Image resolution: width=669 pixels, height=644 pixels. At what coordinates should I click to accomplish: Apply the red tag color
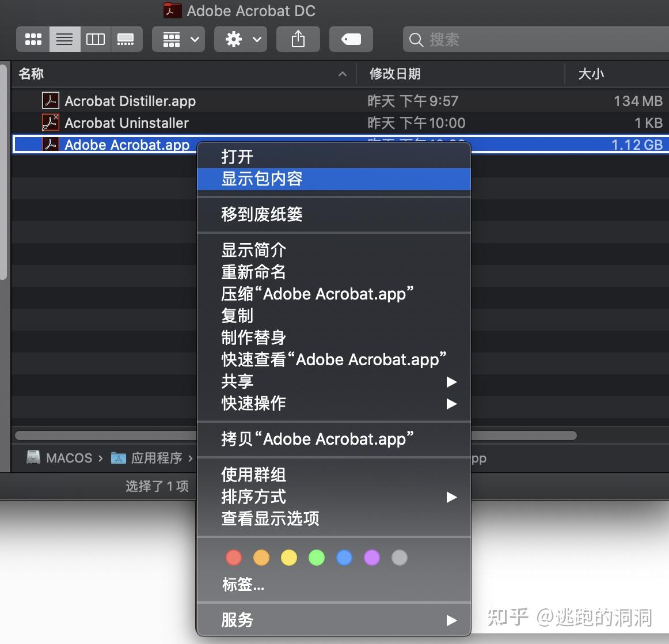(234, 558)
